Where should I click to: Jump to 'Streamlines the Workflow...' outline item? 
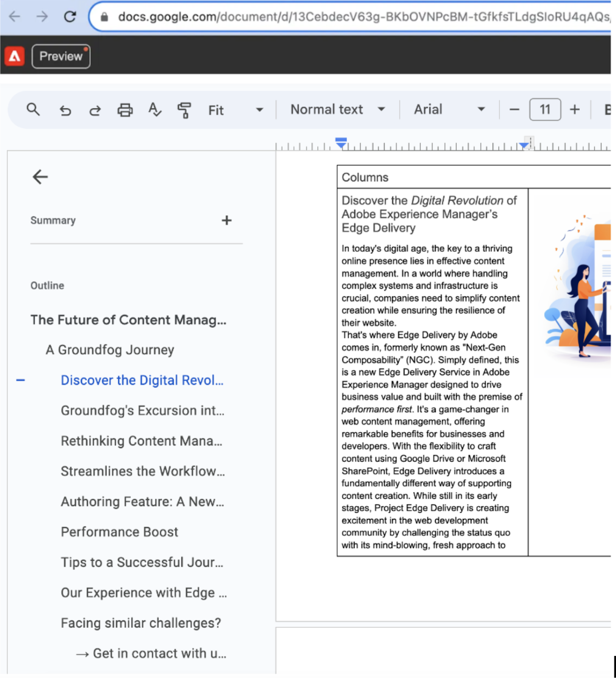click(143, 471)
